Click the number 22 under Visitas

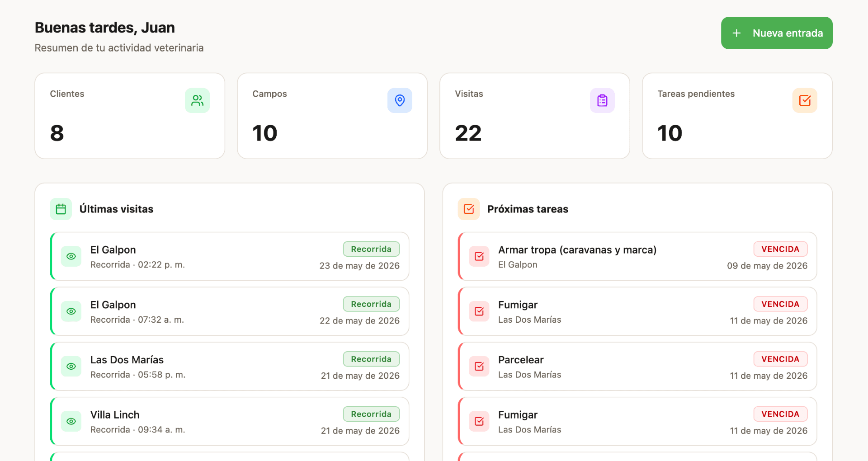tap(468, 133)
